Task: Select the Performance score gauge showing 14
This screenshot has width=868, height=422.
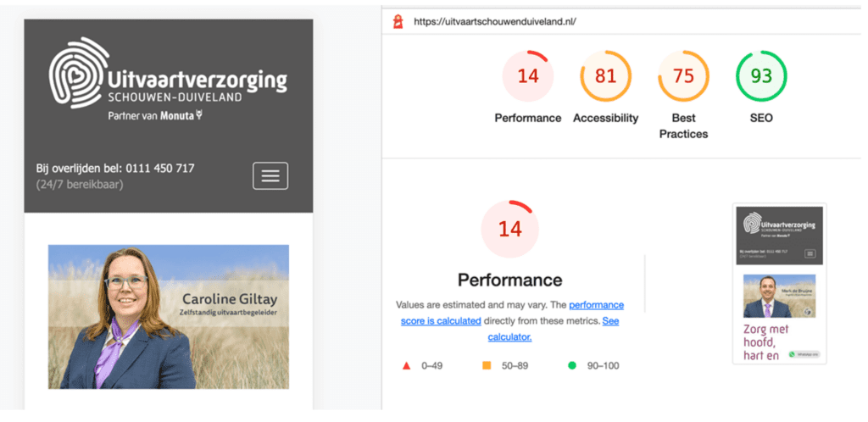Action: pyautogui.click(x=527, y=76)
